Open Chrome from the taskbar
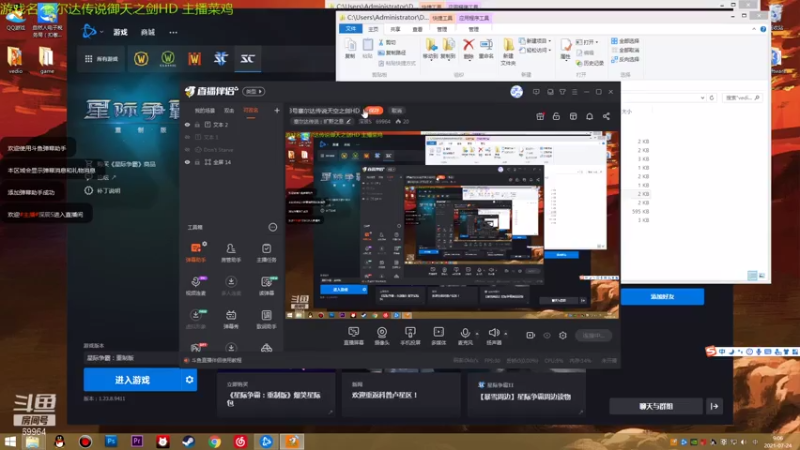The image size is (800, 450). click(x=215, y=441)
